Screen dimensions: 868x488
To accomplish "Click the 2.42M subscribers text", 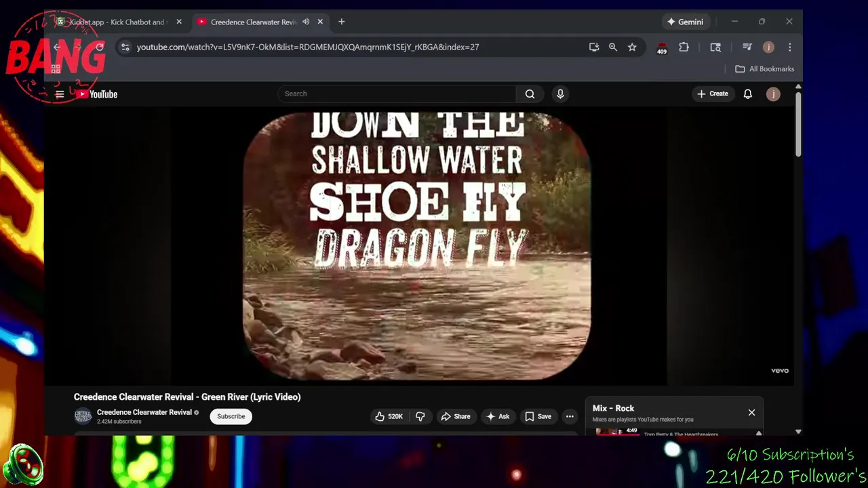I will tap(119, 422).
